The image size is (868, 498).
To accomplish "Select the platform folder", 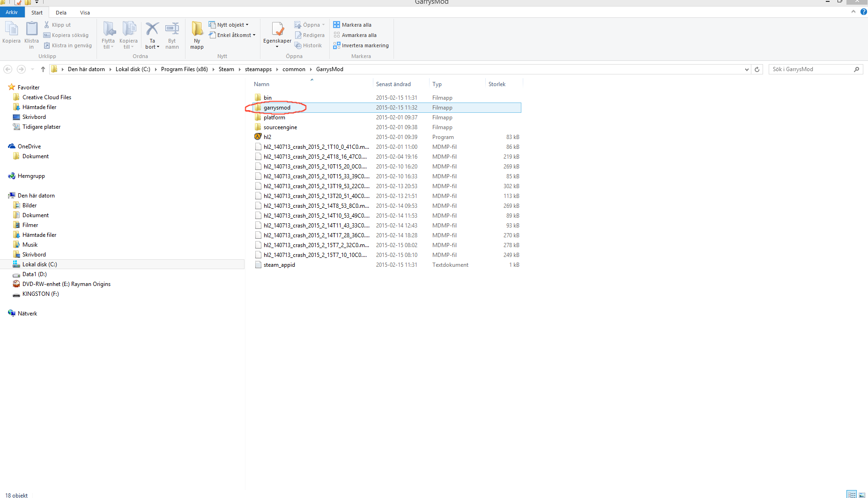I will tap(274, 117).
